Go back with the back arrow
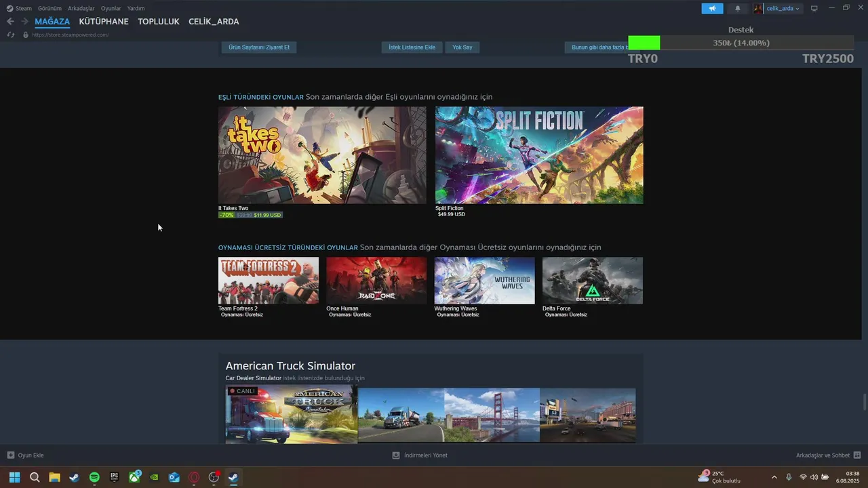 [x=10, y=22]
